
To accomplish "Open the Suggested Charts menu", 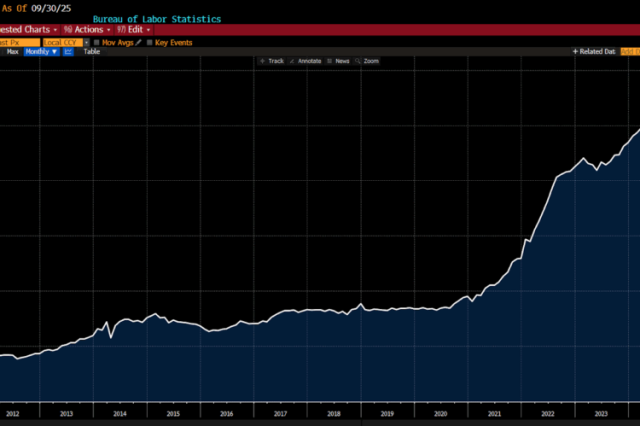I will click(x=28, y=30).
